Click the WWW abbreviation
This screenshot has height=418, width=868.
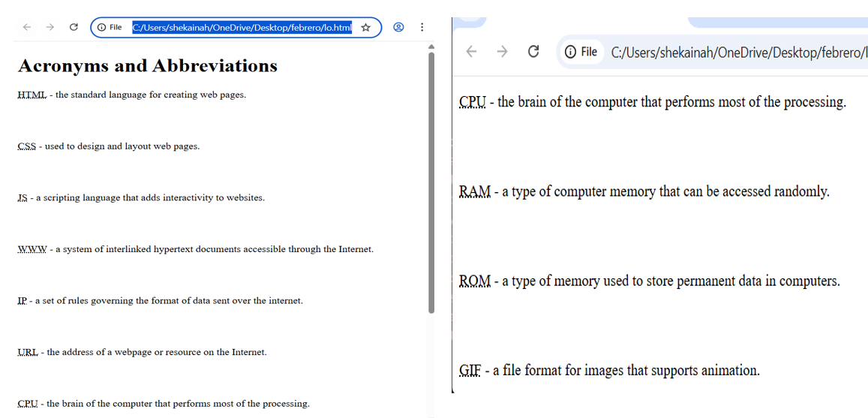click(32, 249)
